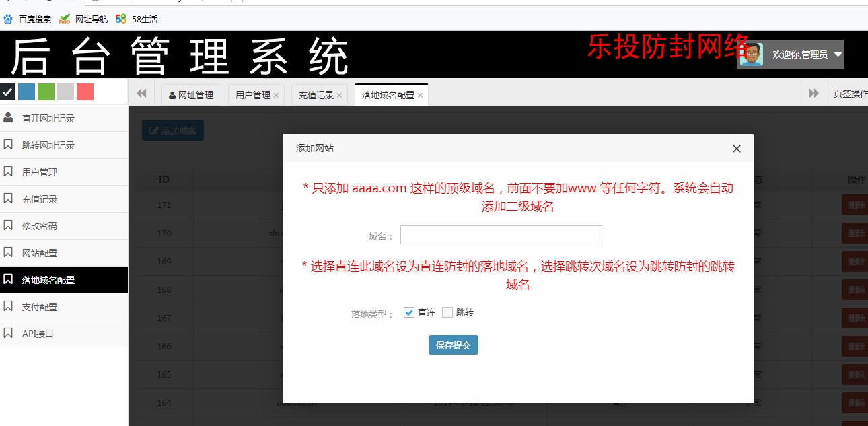Screen dimensions: 868x426
Task: Click the tab bar forward double-arrow
Action: [x=814, y=94]
